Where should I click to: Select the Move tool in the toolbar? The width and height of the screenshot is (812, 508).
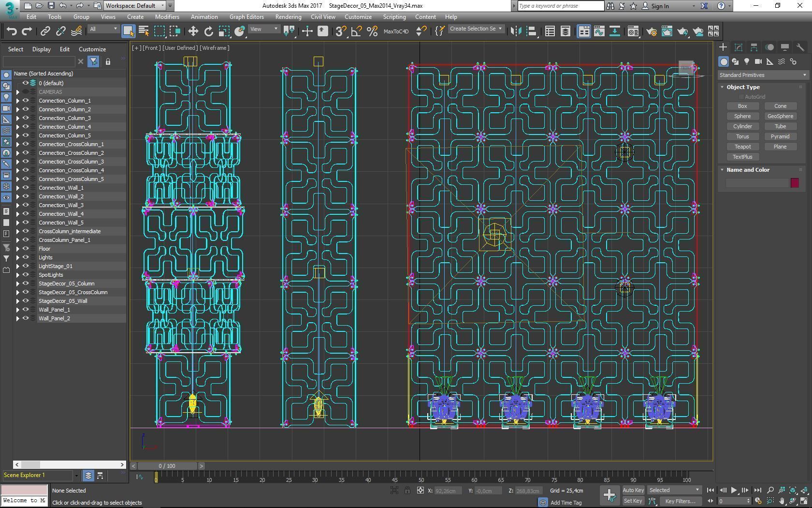[193, 31]
